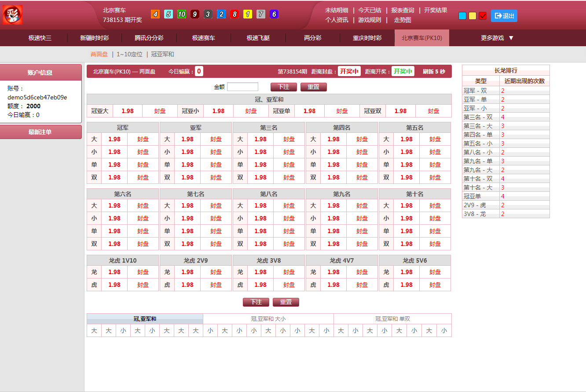This screenshot has width=586, height=392.
Task: Expand the 更多游戏 dropdown menu
Action: point(497,38)
